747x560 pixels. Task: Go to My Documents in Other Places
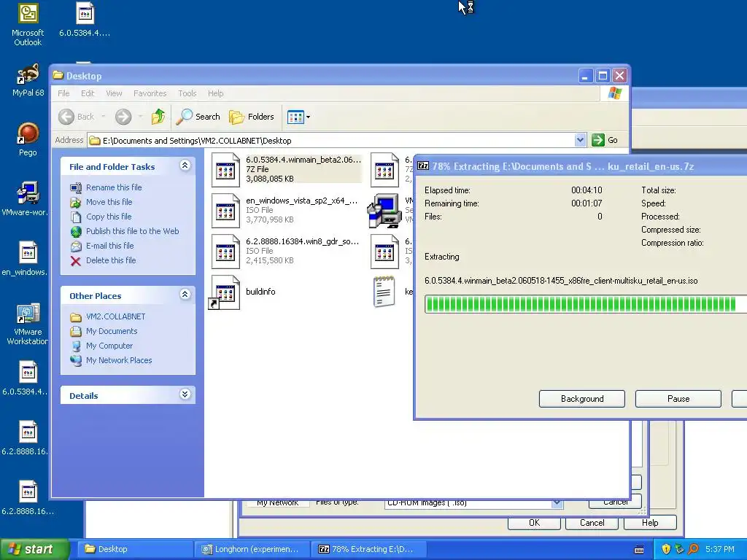coord(112,331)
